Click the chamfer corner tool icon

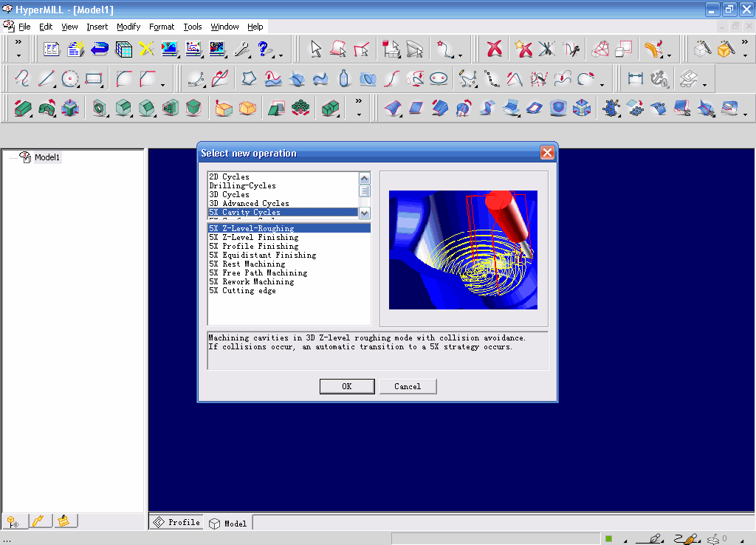tap(148, 78)
